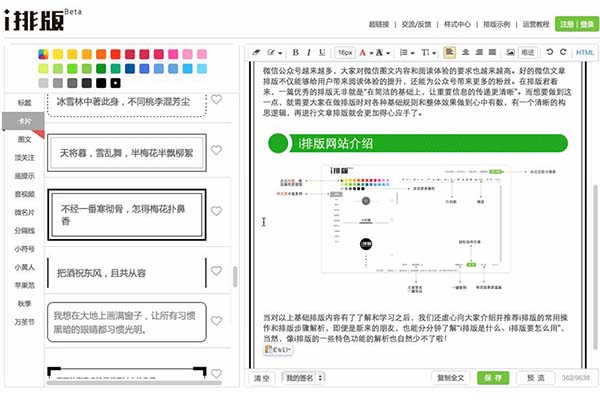Select the 冰雪林中著此身 dashed card template

tap(125, 101)
